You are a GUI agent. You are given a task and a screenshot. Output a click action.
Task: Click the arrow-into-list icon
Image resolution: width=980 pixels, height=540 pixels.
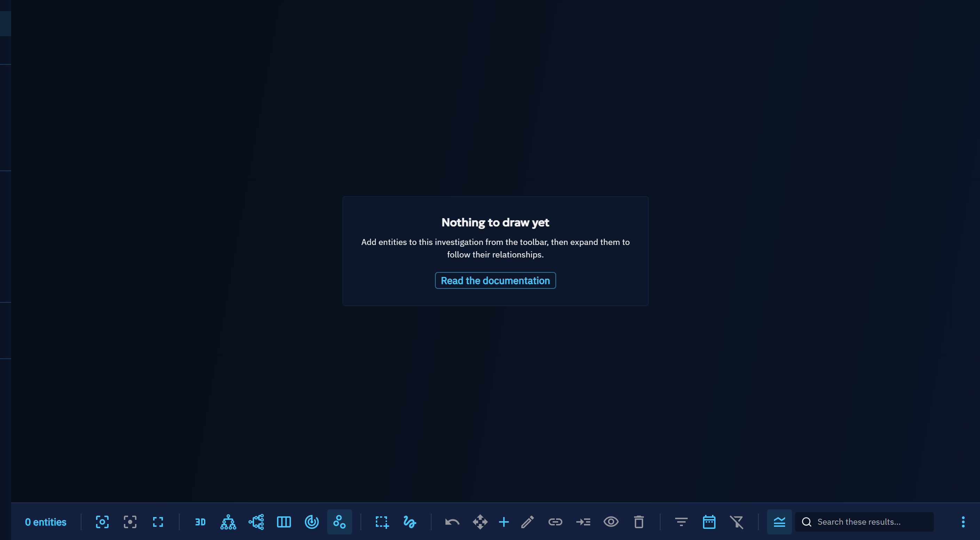(x=583, y=522)
